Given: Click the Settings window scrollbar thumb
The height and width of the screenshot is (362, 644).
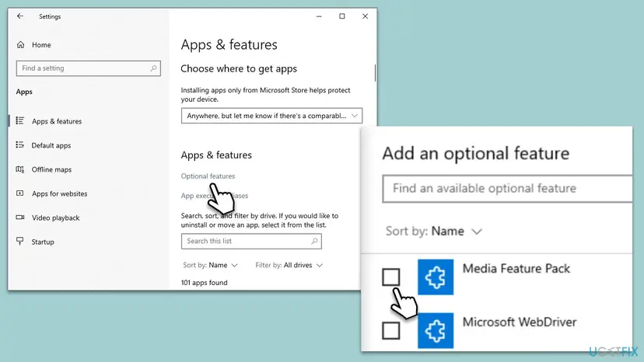Looking at the screenshot, I should [375, 73].
